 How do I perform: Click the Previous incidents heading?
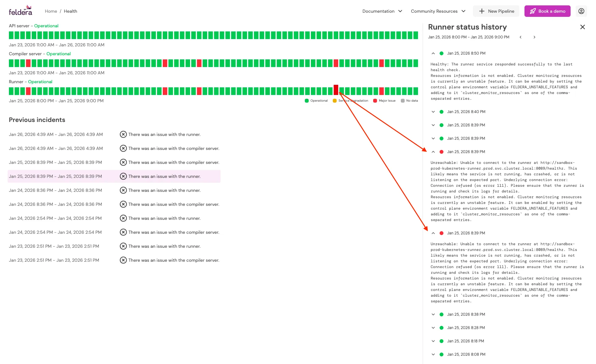click(37, 120)
